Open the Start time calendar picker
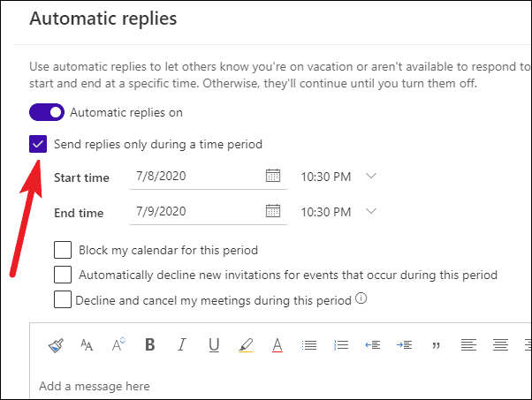Viewport: 532px width, 400px height. 273,176
